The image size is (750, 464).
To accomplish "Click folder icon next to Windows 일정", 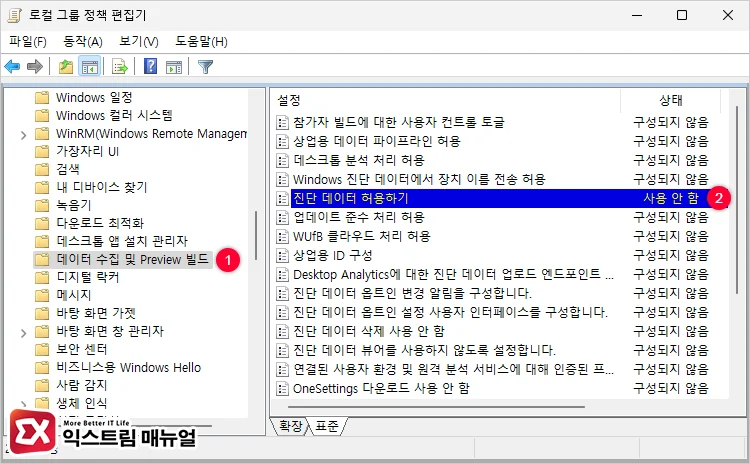I will [42, 98].
